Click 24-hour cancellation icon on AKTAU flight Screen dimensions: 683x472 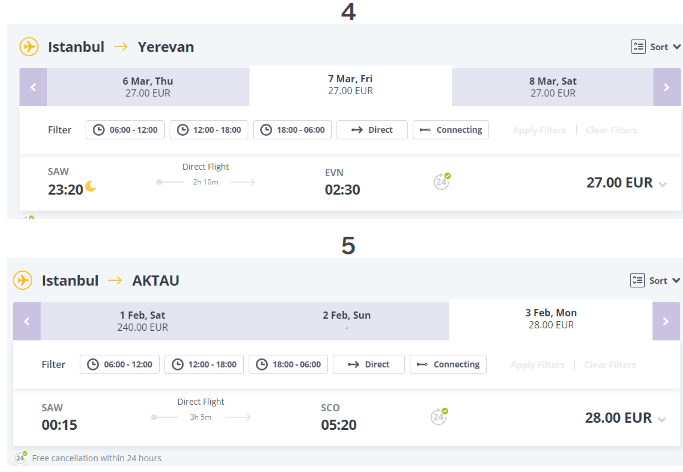click(x=438, y=416)
